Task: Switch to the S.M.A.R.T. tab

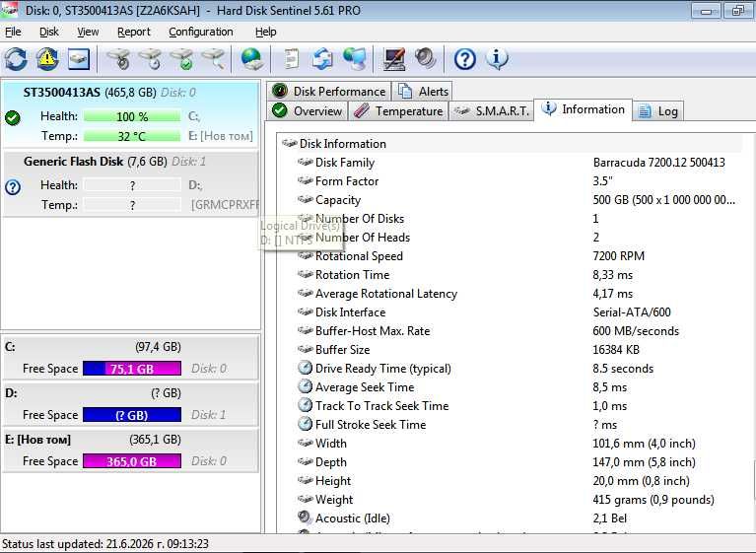Action: (x=492, y=110)
